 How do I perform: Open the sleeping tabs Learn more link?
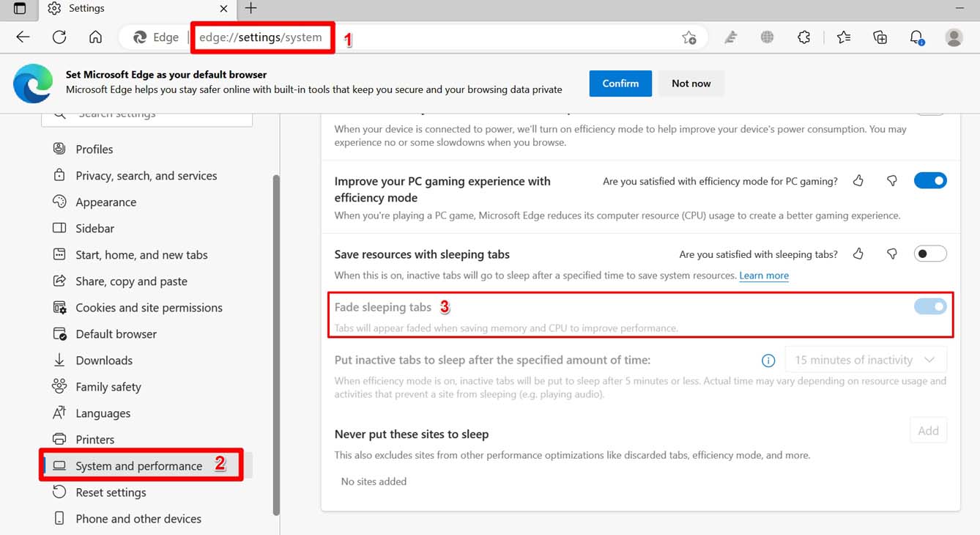(x=764, y=276)
